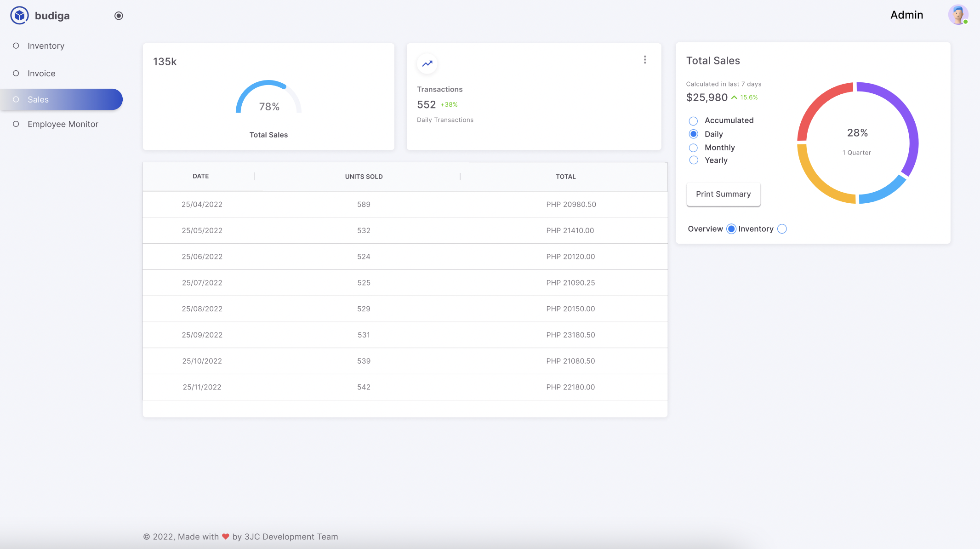Sort table by UNITS SOLD column header
The width and height of the screenshot is (980, 549).
tap(364, 177)
